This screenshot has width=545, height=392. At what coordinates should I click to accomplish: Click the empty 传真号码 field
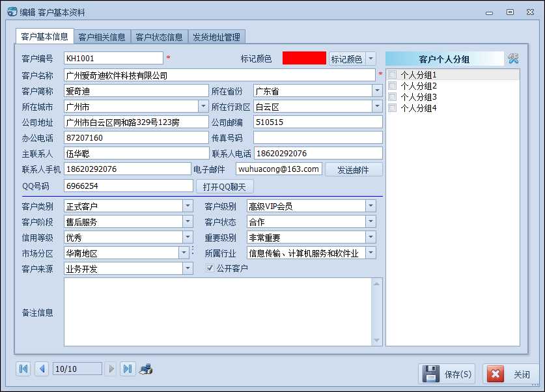318,137
